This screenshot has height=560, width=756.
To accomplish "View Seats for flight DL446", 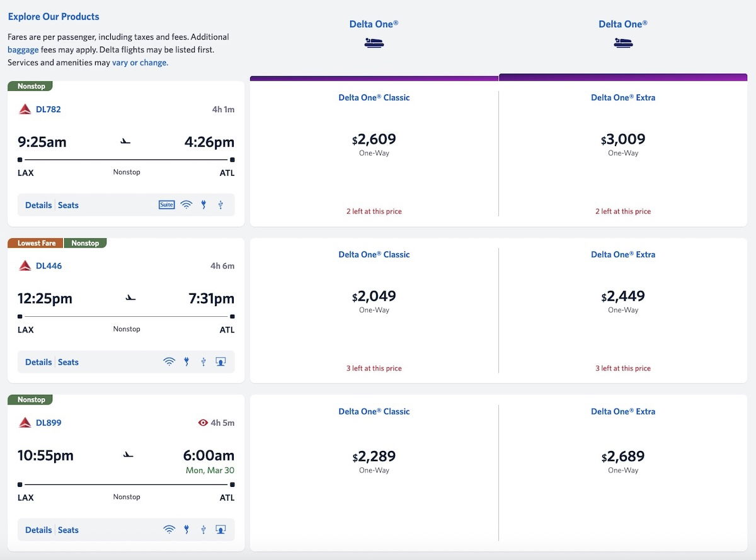I will pyautogui.click(x=68, y=362).
